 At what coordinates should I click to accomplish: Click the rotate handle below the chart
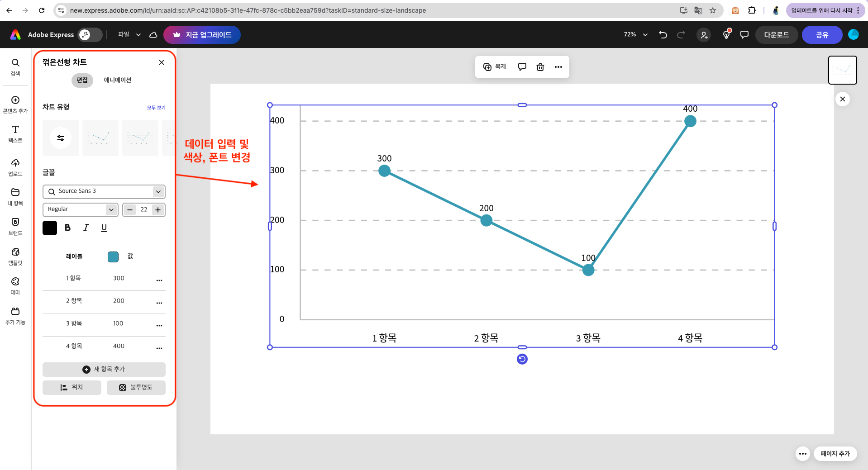pyautogui.click(x=522, y=359)
